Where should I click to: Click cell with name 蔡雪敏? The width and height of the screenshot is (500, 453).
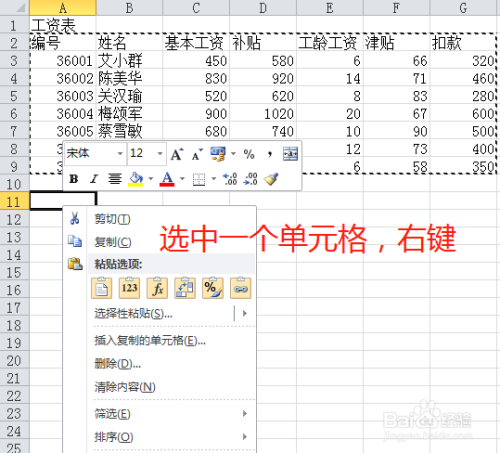[129, 131]
